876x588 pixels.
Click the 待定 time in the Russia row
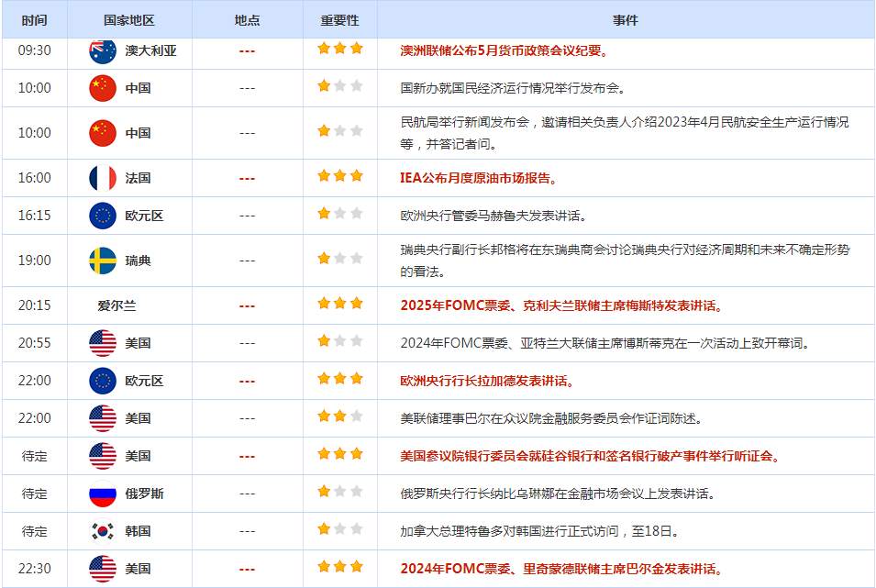[34, 494]
